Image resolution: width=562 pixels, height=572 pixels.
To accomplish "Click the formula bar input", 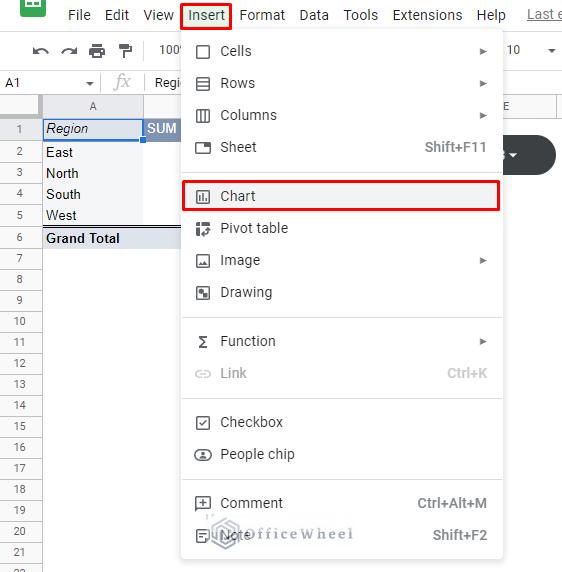I will 168,83.
